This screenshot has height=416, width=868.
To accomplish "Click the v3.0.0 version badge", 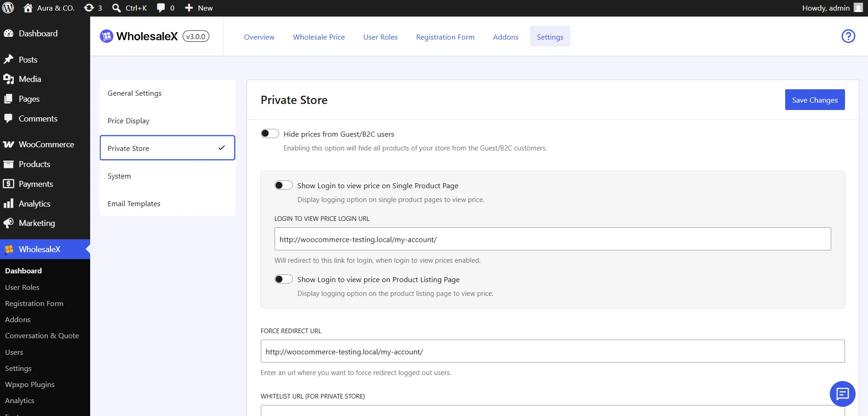I will point(196,36).
